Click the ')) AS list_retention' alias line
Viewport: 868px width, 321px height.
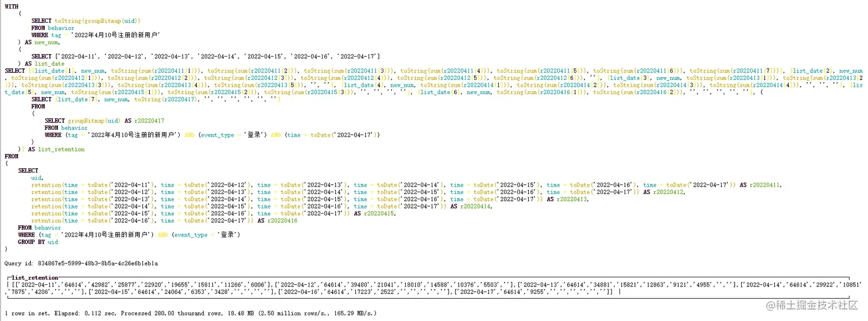[x=51, y=149]
